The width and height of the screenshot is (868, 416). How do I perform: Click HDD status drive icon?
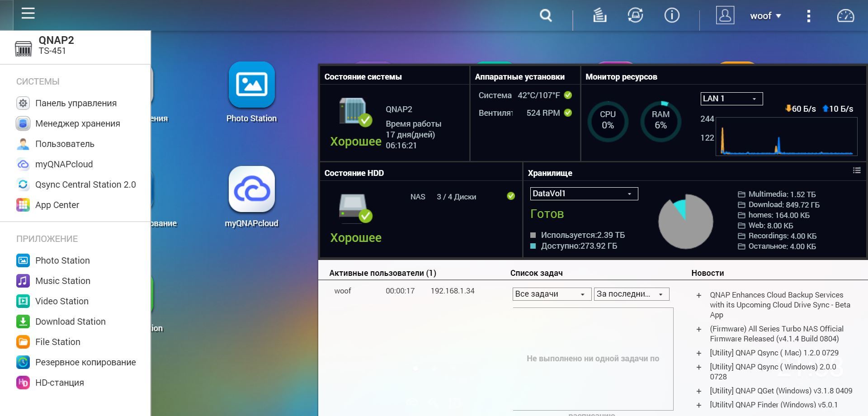[355, 208]
